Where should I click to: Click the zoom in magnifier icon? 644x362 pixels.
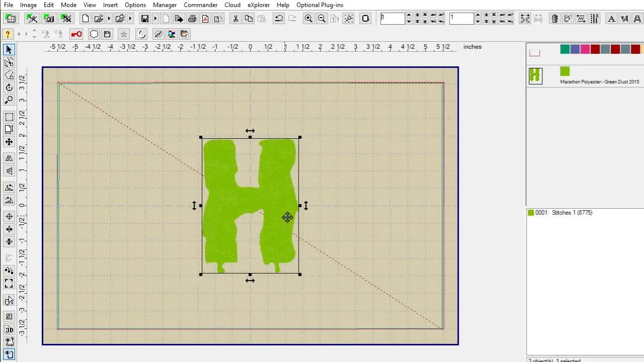point(309,19)
